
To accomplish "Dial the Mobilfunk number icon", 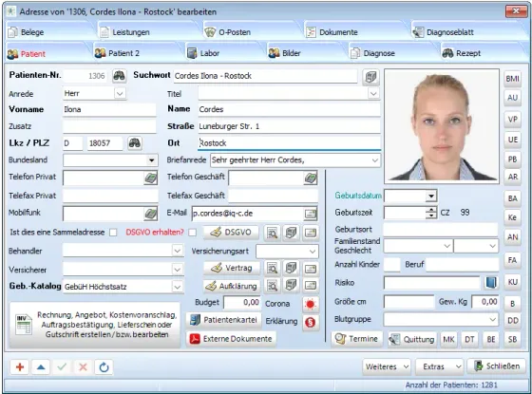I will tap(150, 214).
